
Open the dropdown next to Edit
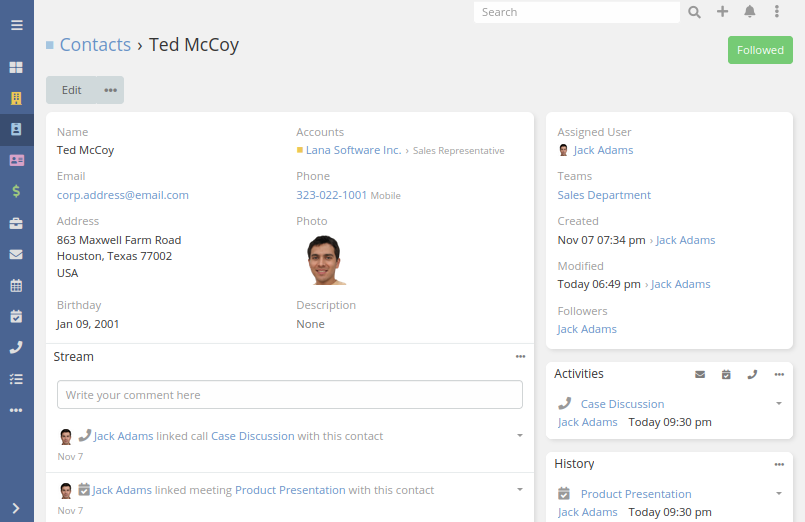(110, 90)
